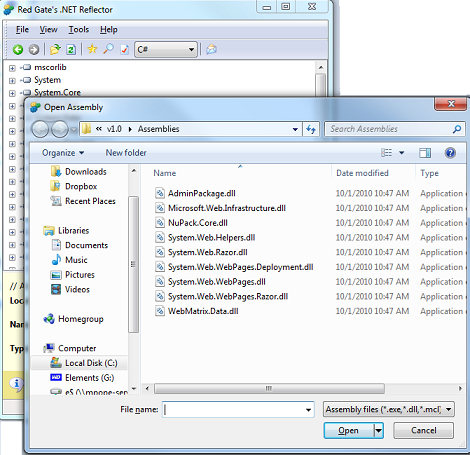This screenshot has width=470, height=455.
Task: Expand the System.Core tree node
Action: 12,93
